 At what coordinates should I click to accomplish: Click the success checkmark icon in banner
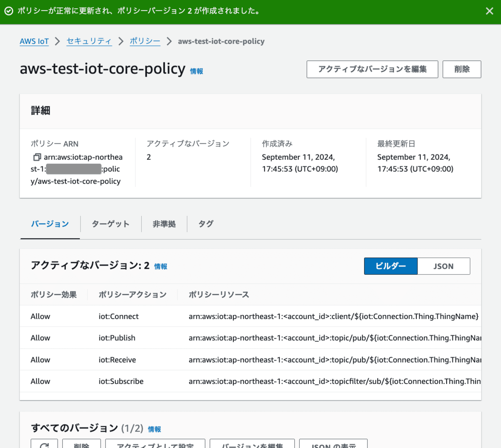click(x=9, y=11)
